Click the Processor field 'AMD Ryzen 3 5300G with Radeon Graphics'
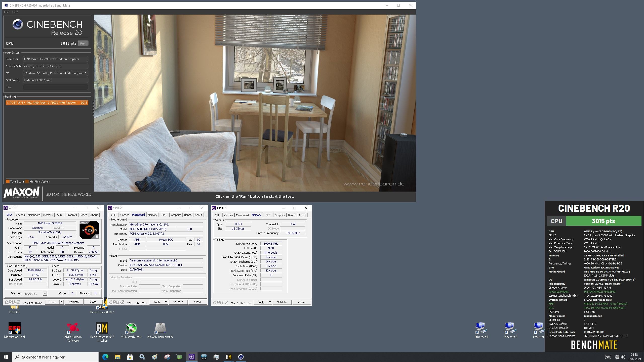The height and width of the screenshot is (362, 644). (55, 59)
